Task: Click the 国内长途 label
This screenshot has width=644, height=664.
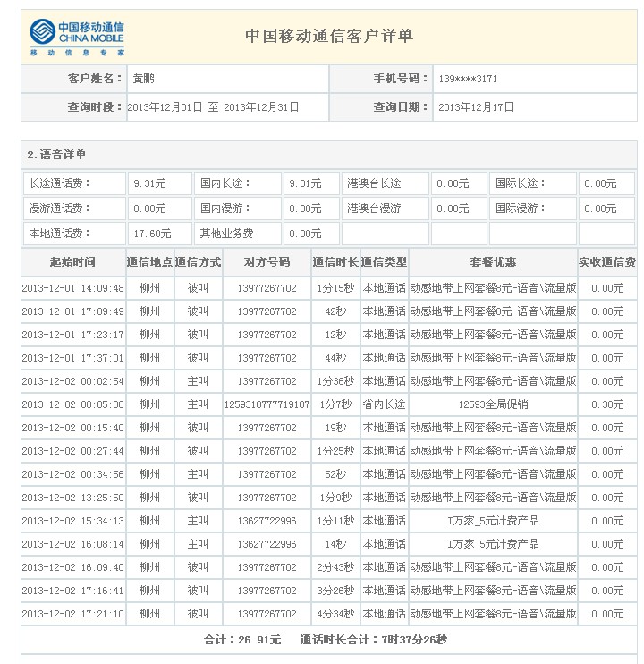Action: [225, 183]
